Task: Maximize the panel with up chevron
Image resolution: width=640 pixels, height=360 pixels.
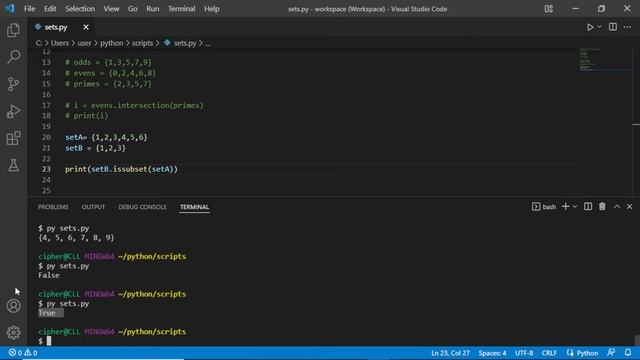Action: tap(617, 207)
